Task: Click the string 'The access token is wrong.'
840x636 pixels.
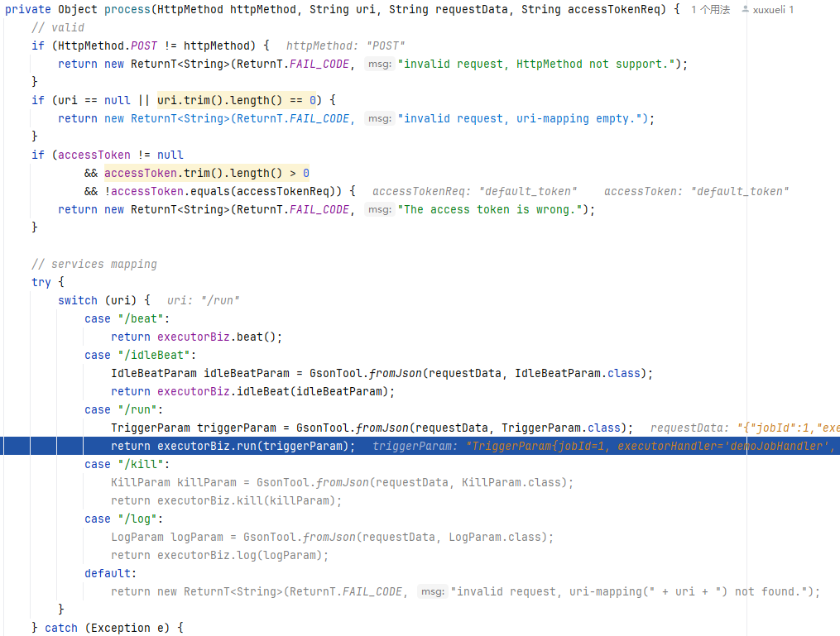Action: pos(491,209)
